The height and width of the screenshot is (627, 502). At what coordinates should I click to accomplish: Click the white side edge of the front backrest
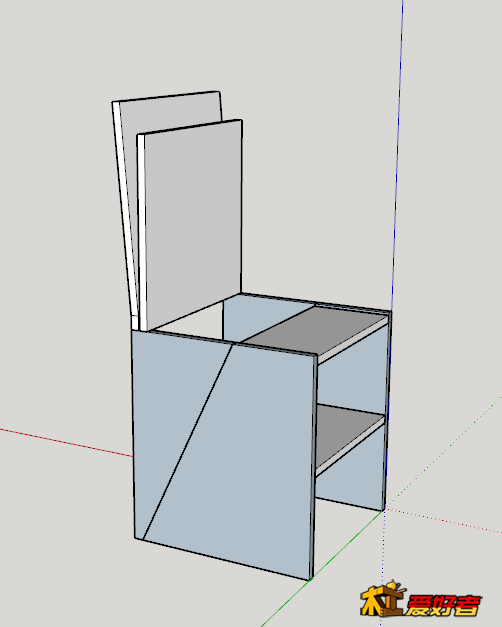tap(141, 232)
